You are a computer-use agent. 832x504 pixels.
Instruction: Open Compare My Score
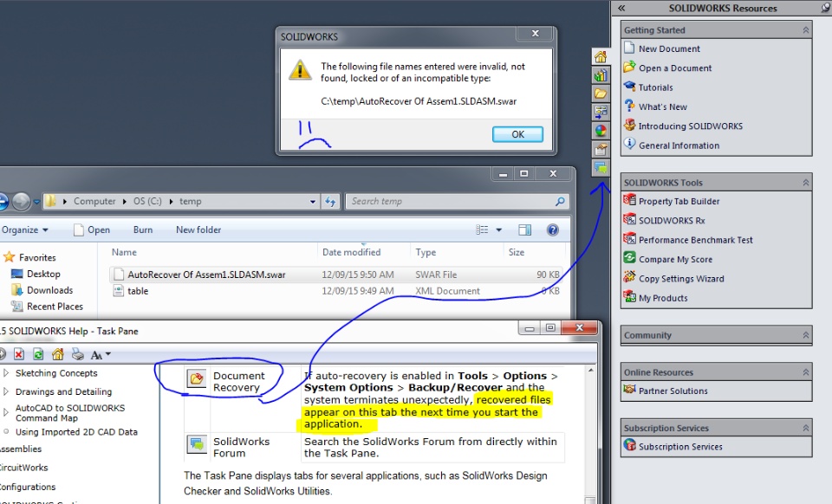pos(675,260)
